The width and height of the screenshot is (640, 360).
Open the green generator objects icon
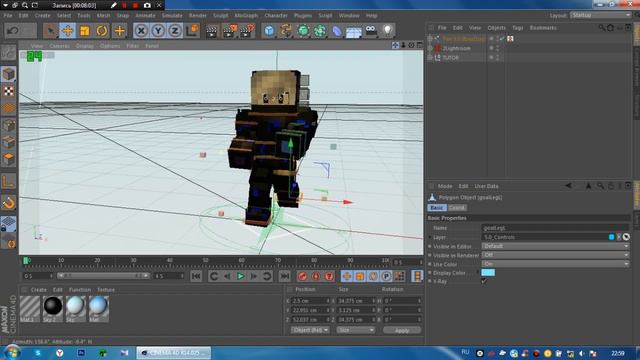tap(303, 31)
